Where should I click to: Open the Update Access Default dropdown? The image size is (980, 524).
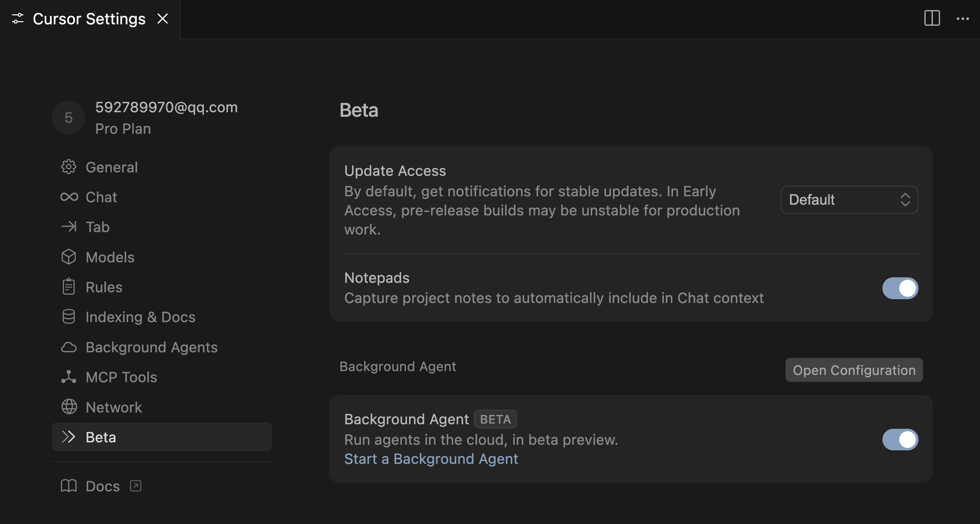click(849, 200)
